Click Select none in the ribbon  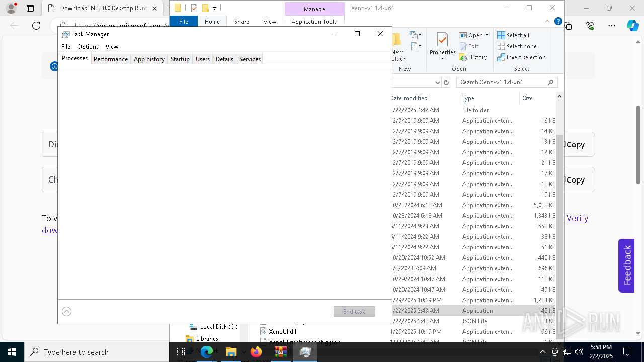[x=517, y=46]
